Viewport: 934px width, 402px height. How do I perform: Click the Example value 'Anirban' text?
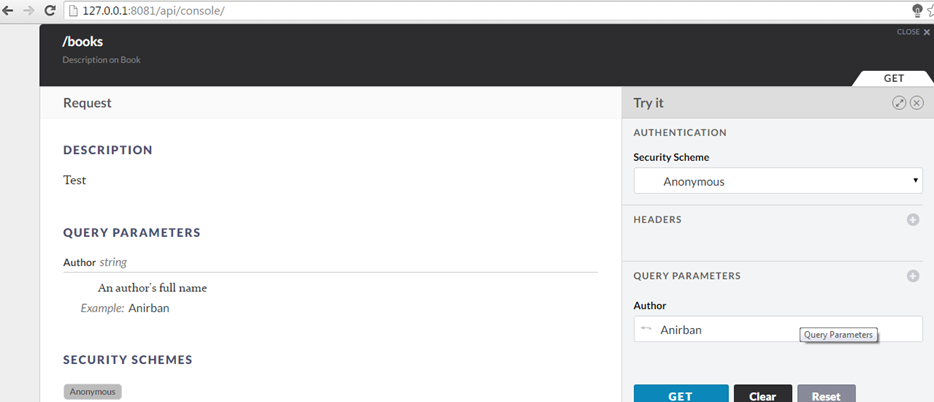click(x=149, y=308)
